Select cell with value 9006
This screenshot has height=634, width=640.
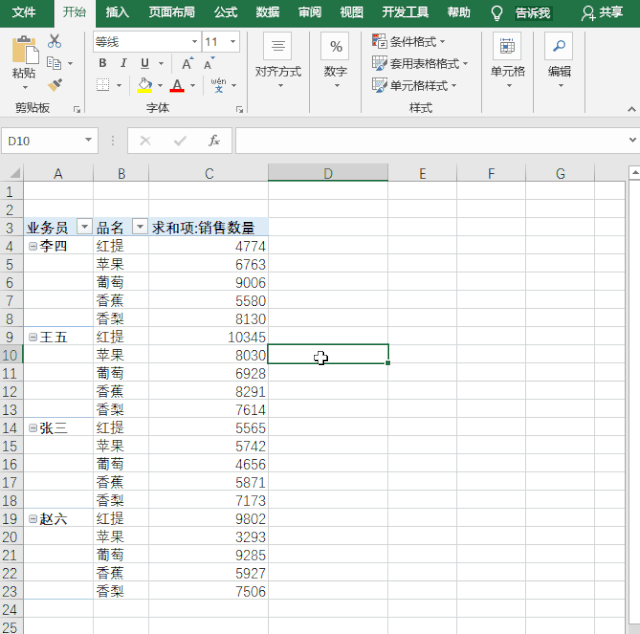[x=208, y=283]
